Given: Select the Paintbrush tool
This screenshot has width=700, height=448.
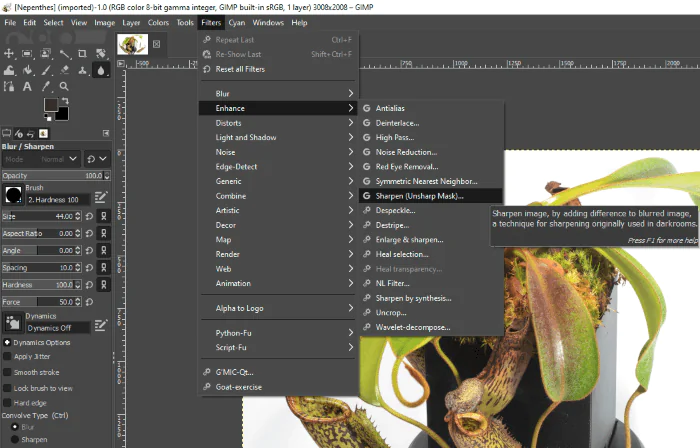Looking at the screenshot, I should [46, 70].
